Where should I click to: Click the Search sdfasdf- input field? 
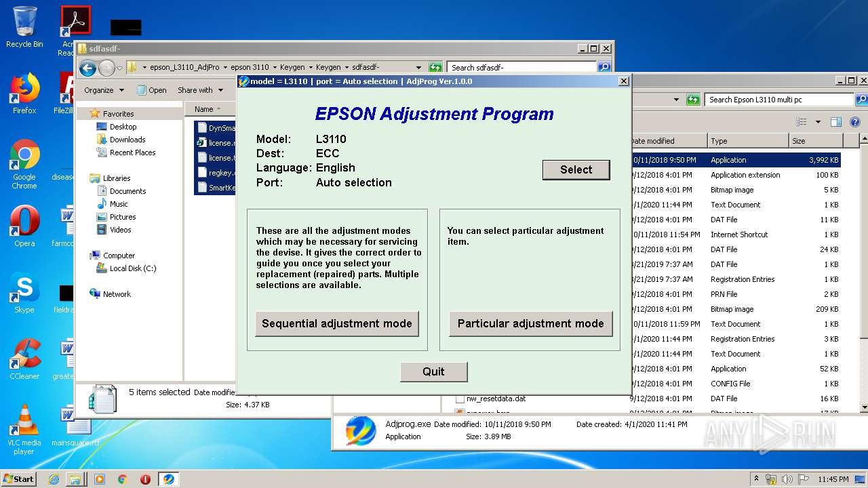pos(522,67)
